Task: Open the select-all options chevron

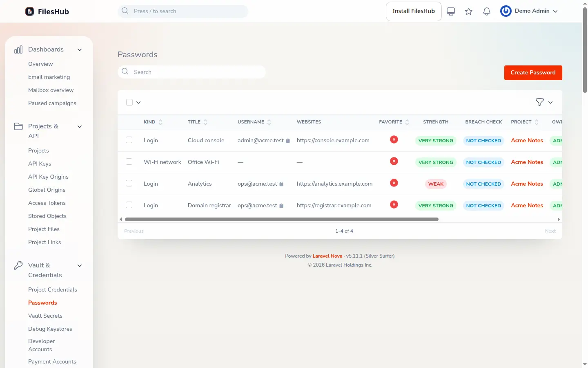Action: 138,103
